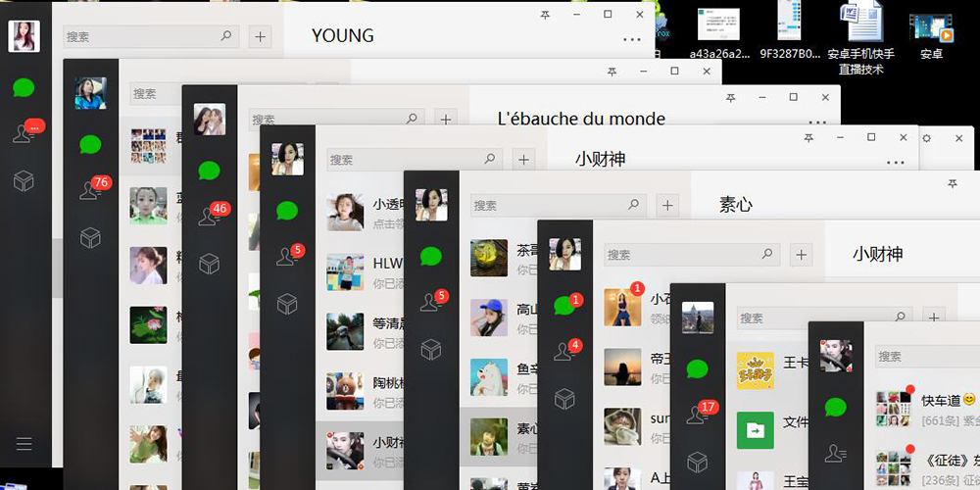Open the 王卡 chat with yellow avatar
This screenshot has width=980, height=490.
pyautogui.click(x=767, y=370)
